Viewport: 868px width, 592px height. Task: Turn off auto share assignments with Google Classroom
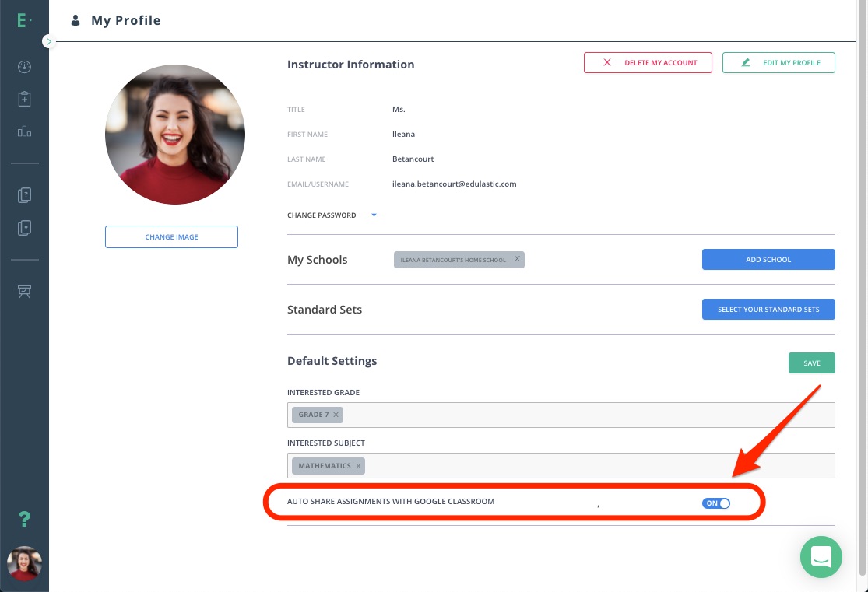point(716,503)
